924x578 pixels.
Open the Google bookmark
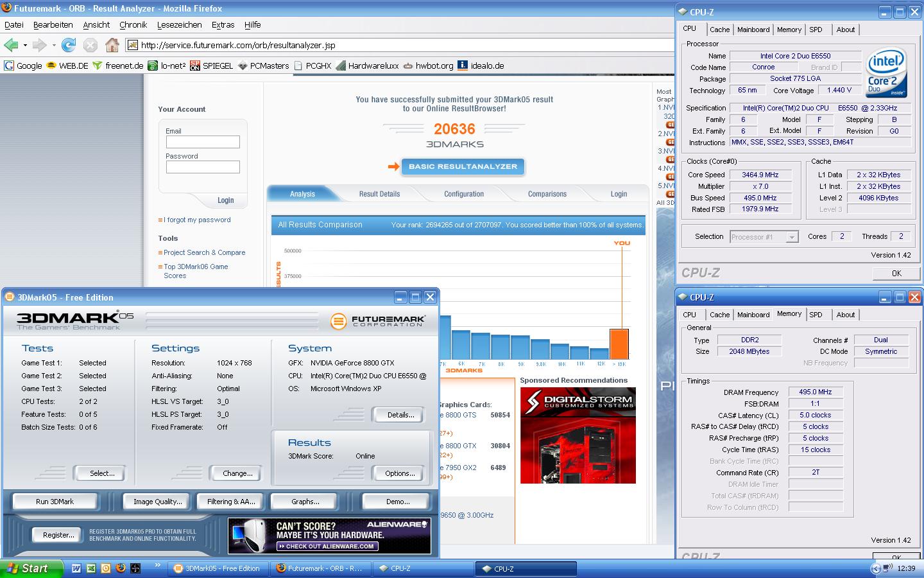23,66
